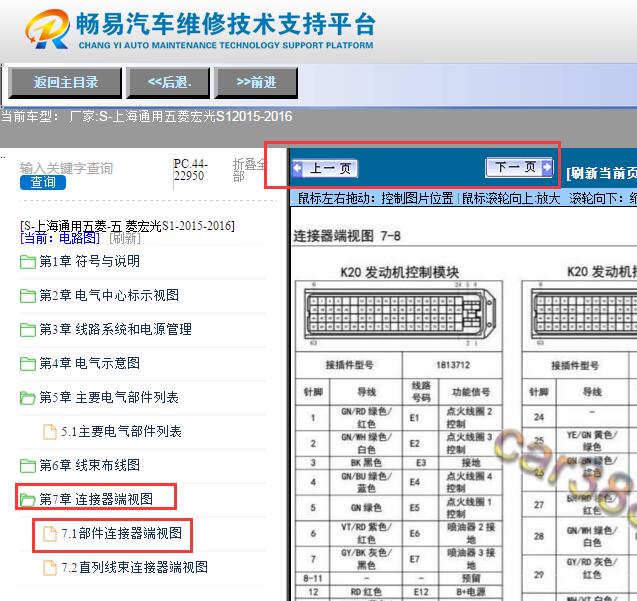The image size is (637, 601).
Task: Click the blue 查询 search button
Action: 43,182
